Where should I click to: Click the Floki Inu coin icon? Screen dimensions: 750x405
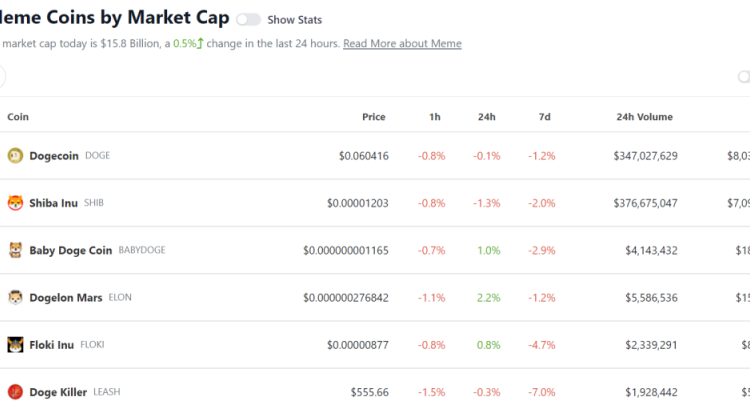click(x=15, y=345)
